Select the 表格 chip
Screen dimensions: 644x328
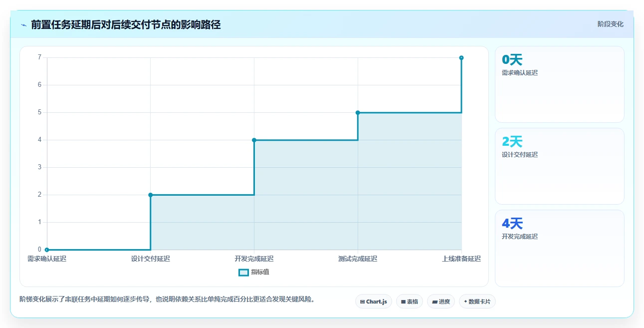(410, 302)
